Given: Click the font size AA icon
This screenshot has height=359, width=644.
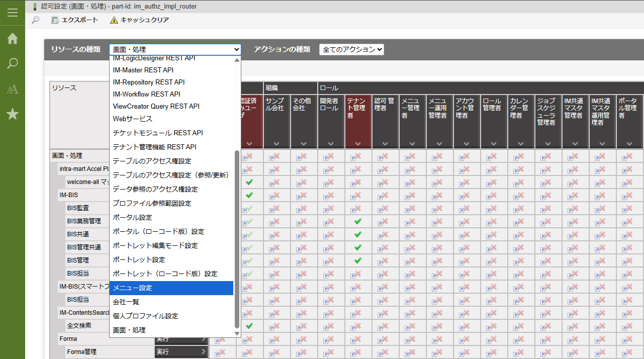Looking at the screenshot, I should click(x=13, y=89).
